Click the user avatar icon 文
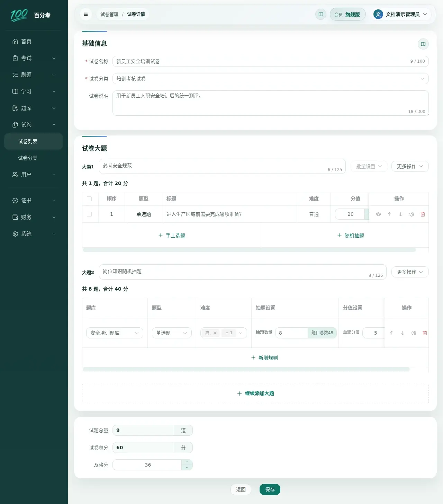 [378, 14]
